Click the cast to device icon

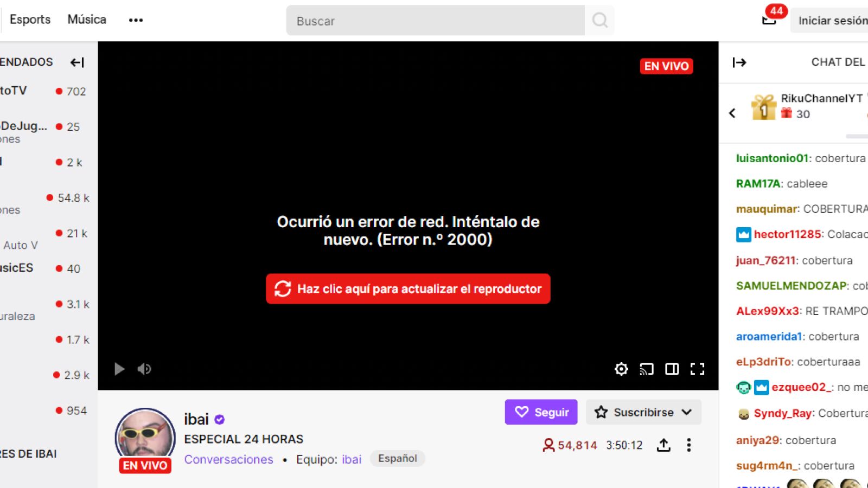tap(647, 369)
